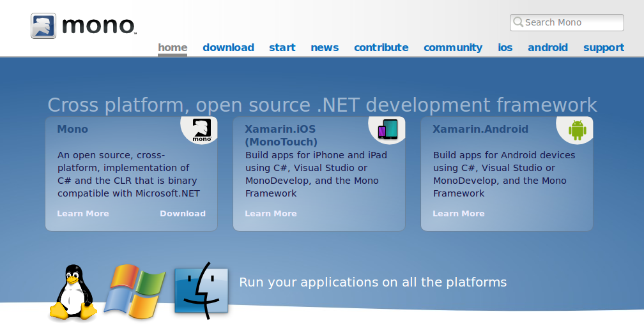The height and width of the screenshot is (328, 644).
Task: Click Learn More under Xamarin.Android
Action: click(x=458, y=214)
